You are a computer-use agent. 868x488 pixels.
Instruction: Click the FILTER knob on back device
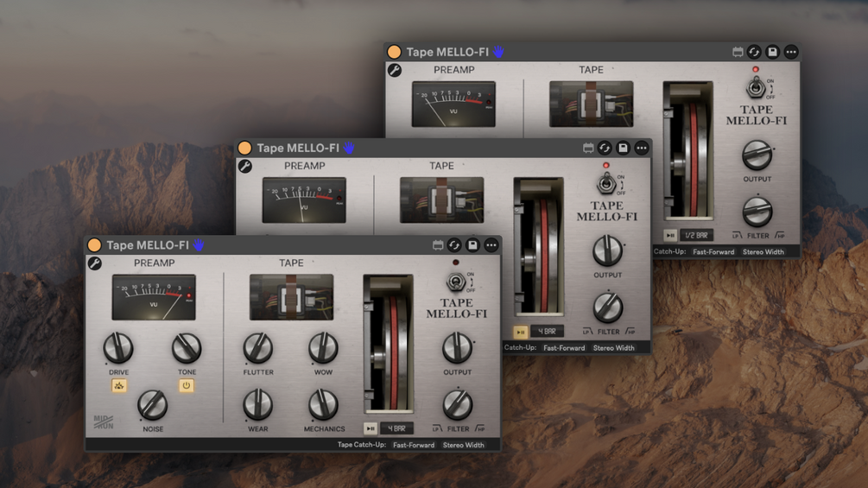click(757, 212)
